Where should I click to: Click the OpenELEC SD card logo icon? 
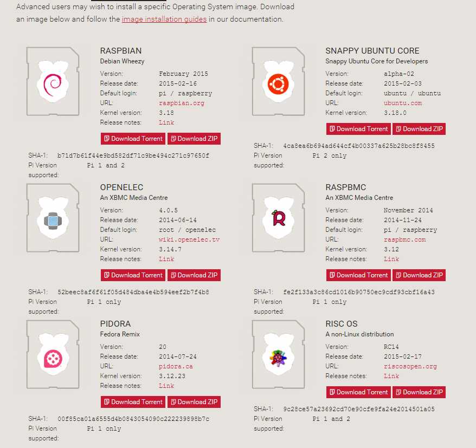53,218
